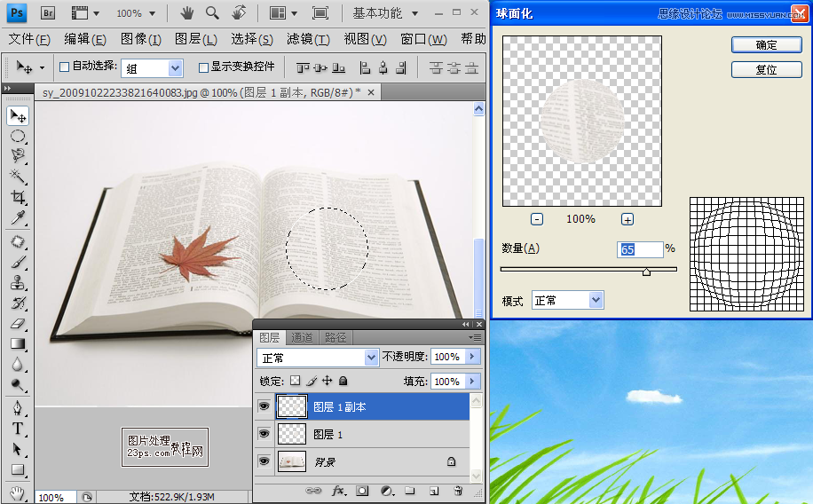Select the Move tool in the toolbox
The height and width of the screenshot is (504, 813).
[x=18, y=115]
